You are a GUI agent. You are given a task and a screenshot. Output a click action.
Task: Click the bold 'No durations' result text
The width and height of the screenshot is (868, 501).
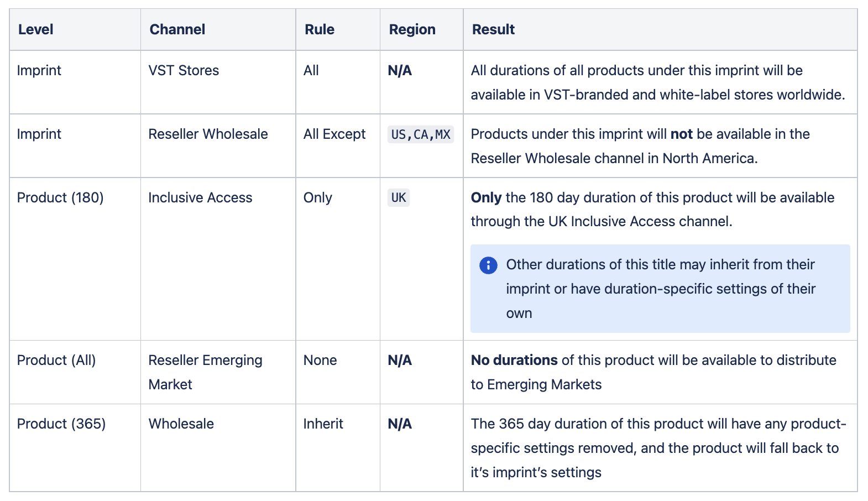tap(514, 361)
